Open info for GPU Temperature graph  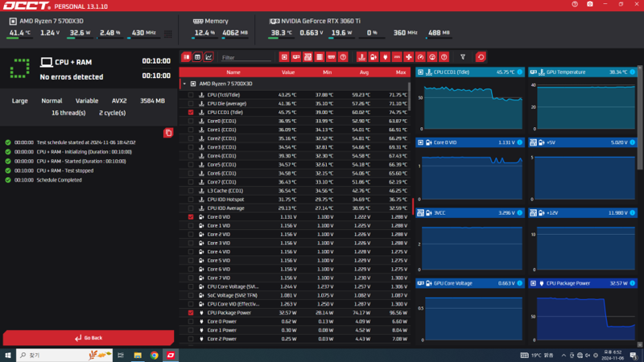pyautogui.click(x=633, y=72)
